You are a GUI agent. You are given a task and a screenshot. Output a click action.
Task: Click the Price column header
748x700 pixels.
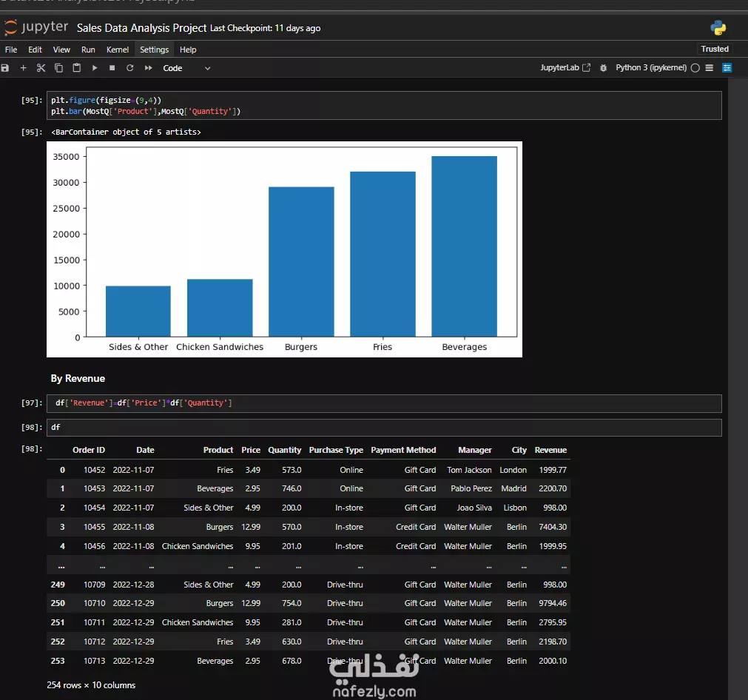pos(251,450)
